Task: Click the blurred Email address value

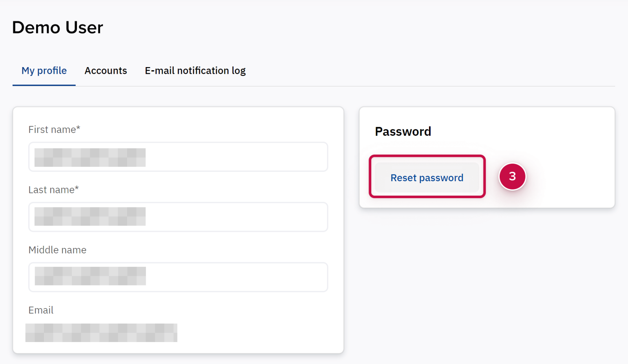Action: click(x=101, y=333)
